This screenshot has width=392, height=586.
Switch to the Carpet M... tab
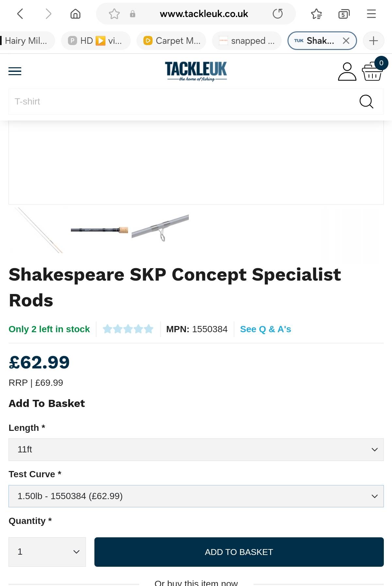[x=171, y=41]
